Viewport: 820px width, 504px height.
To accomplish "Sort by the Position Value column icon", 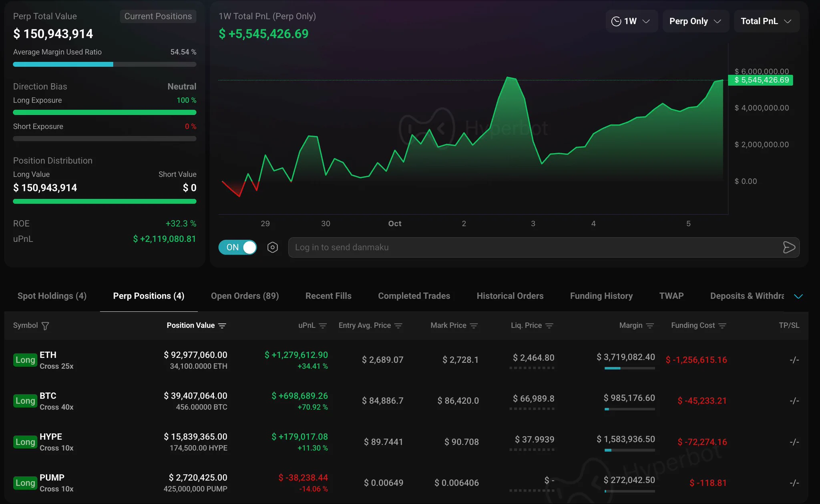I will point(222,326).
